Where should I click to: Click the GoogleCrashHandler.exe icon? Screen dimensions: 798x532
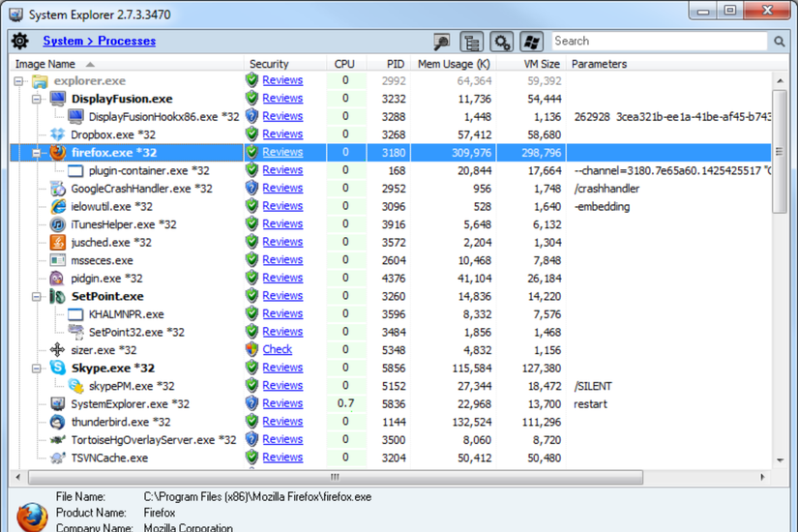(58, 189)
